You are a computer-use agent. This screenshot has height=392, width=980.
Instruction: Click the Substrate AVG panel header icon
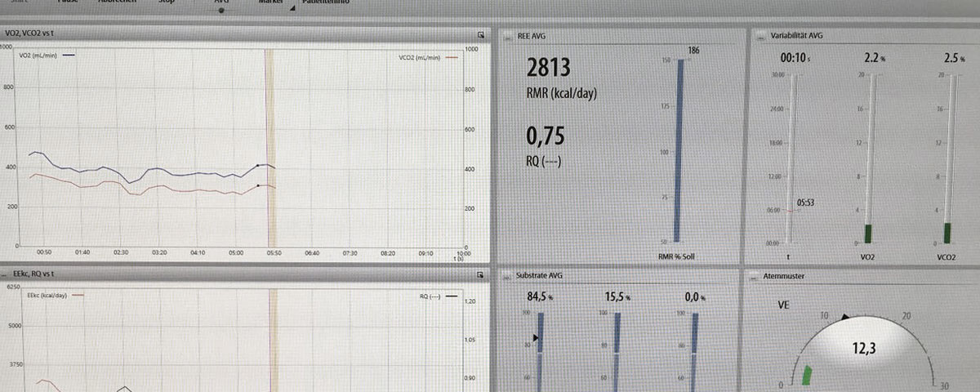click(508, 276)
